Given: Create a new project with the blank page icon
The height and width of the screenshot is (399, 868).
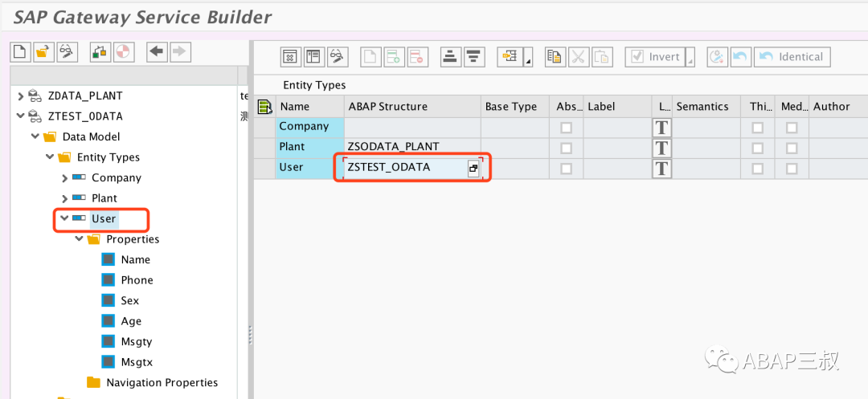Looking at the screenshot, I should pyautogui.click(x=20, y=52).
